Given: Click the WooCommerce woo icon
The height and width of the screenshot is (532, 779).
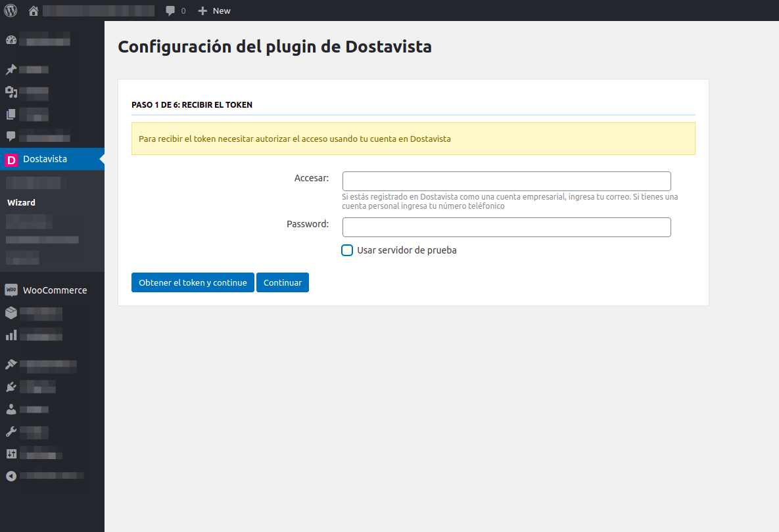Looking at the screenshot, I should pyautogui.click(x=11, y=290).
